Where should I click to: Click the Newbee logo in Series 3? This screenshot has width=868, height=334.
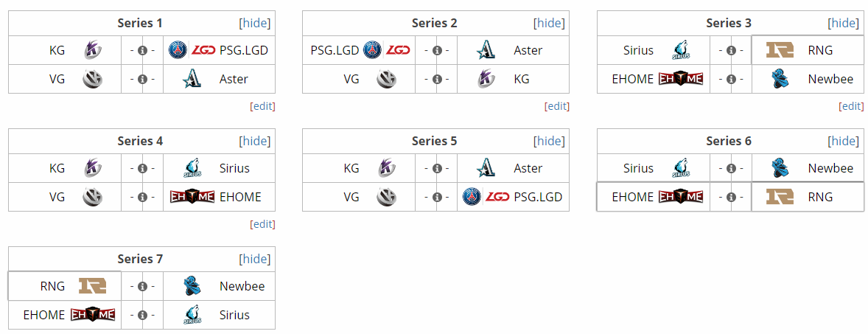point(780,79)
